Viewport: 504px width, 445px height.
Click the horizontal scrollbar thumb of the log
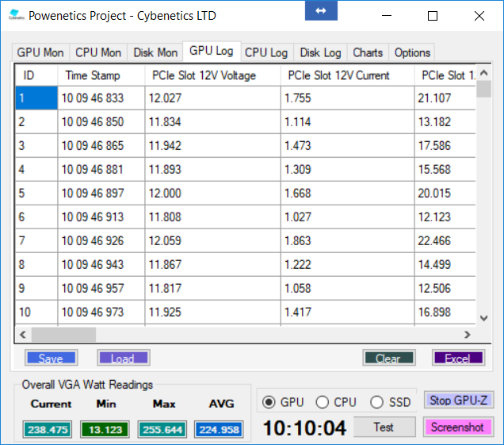click(63, 335)
